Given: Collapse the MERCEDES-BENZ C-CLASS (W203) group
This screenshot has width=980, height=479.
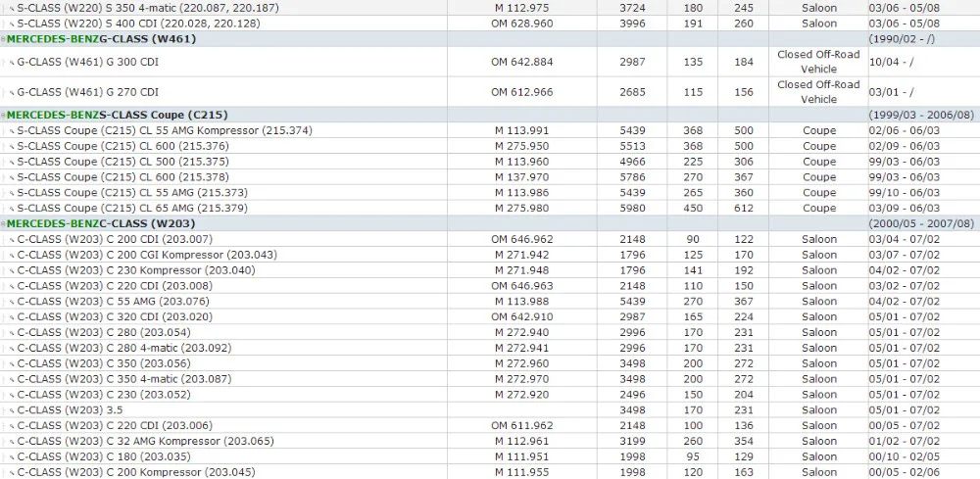Looking at the screenshot, I should [3, 223].
